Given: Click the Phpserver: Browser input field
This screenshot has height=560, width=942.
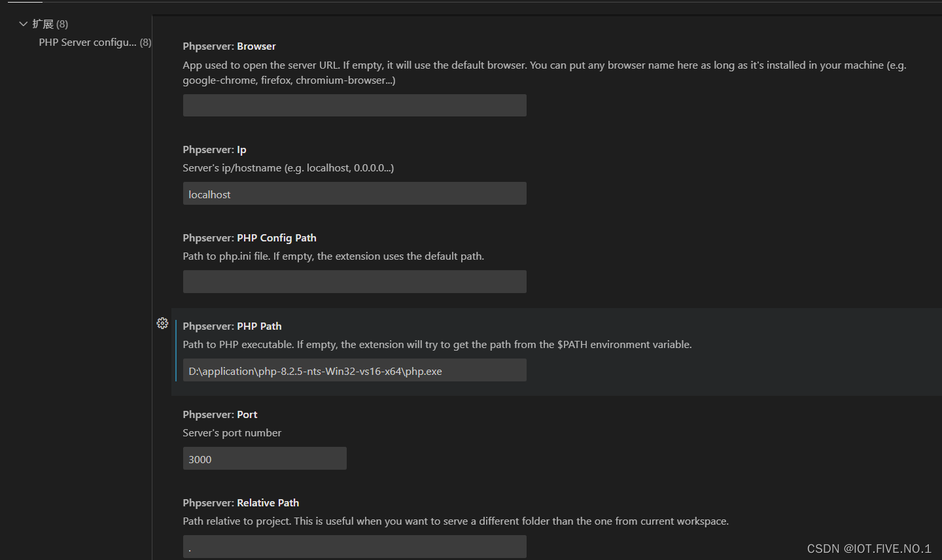Looking at the screenshot, I should click(x=355, y=105).
